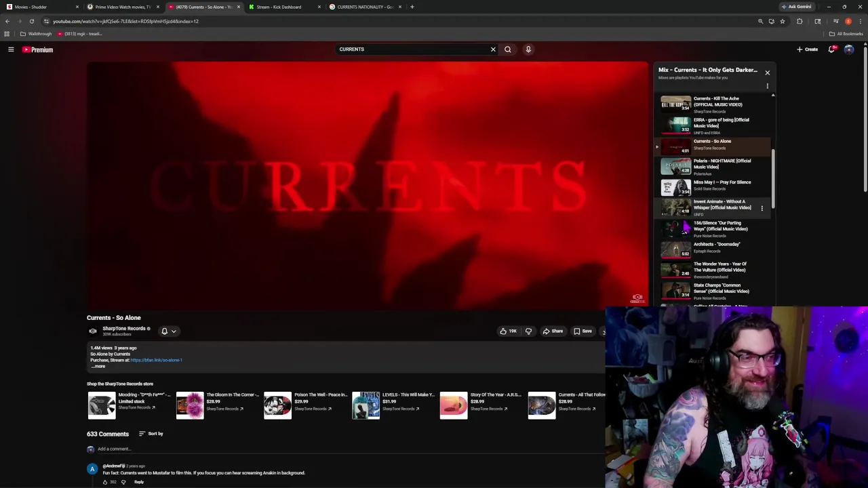Run search with magnifier button

pos(507,49)
